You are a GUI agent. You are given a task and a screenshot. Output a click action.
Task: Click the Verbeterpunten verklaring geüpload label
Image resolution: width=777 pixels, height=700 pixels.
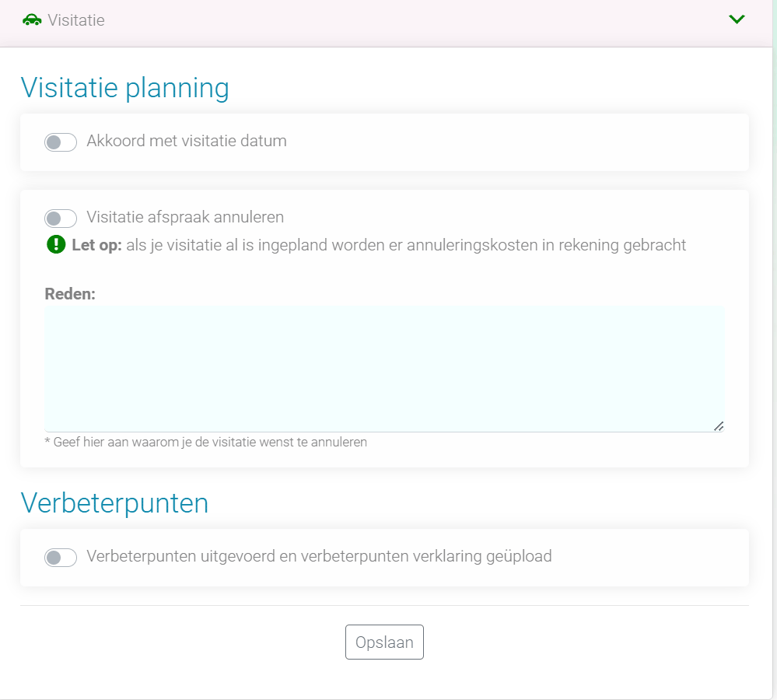tap(319, 557)
